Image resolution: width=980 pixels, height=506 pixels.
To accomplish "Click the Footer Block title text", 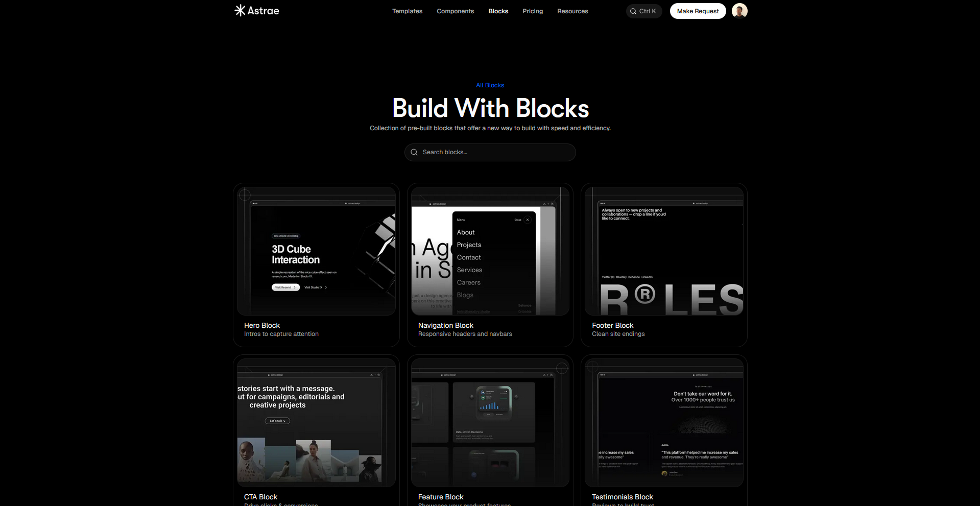I will click(x=612, y=325).
